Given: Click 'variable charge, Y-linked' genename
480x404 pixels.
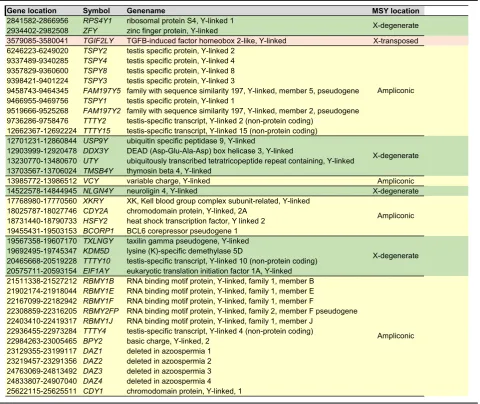Looking at the screenshot, I should click(168, 181).
